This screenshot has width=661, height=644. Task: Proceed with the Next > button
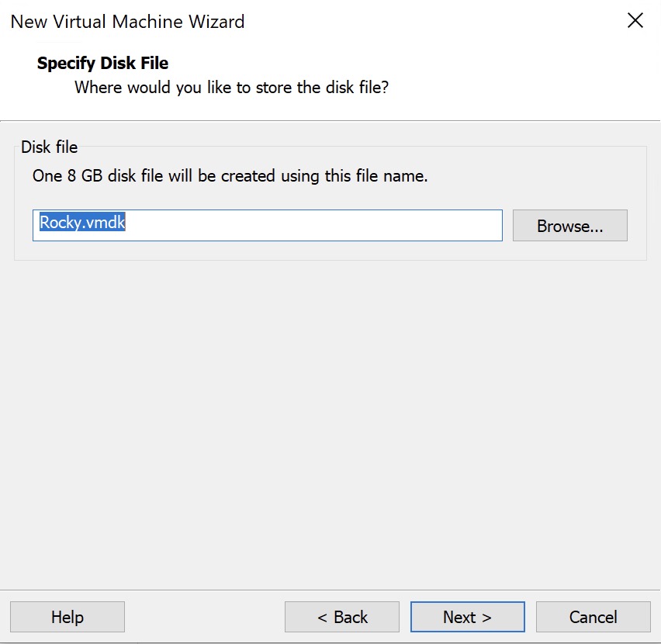(467, 617)
